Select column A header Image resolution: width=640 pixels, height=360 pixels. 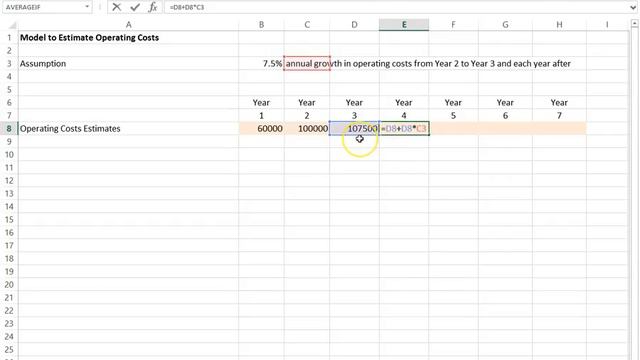[x=128, y=25]
